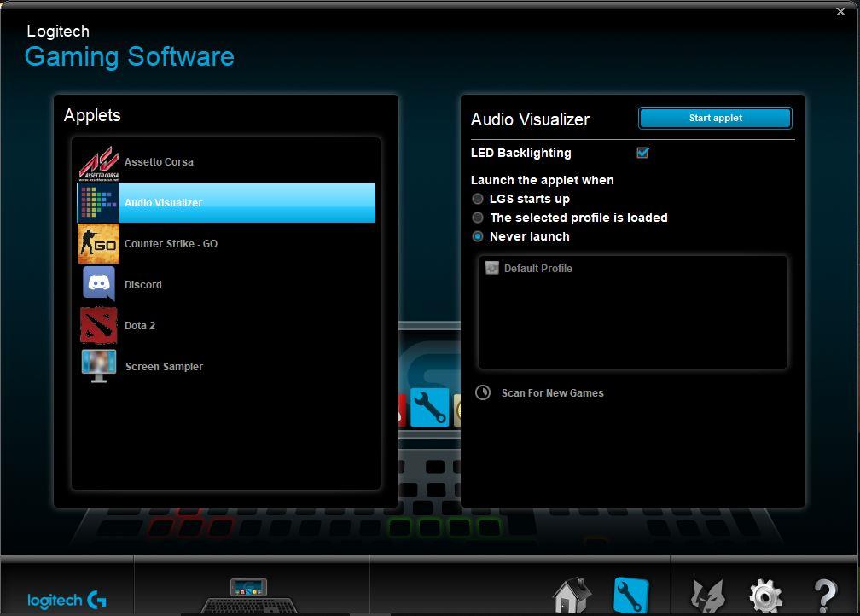Select the Never launch radio button

click(478, 236)
